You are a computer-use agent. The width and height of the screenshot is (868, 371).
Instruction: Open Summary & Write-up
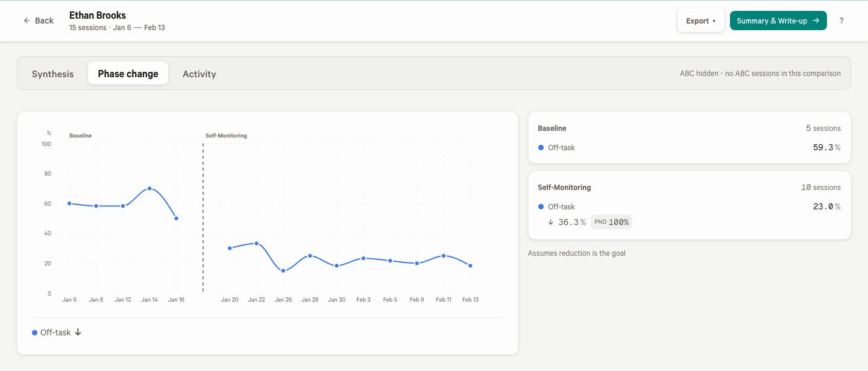[x=778, y=21]
